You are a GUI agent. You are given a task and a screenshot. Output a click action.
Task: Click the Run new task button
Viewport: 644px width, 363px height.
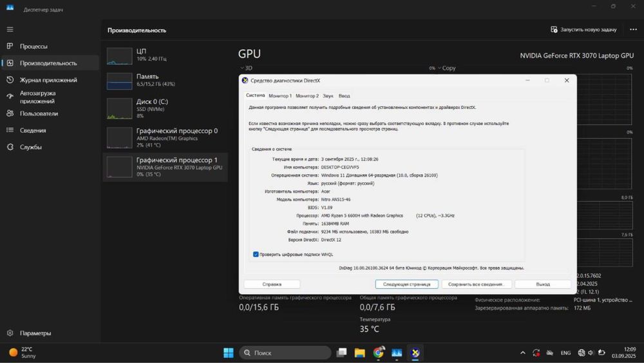point(583,30)
